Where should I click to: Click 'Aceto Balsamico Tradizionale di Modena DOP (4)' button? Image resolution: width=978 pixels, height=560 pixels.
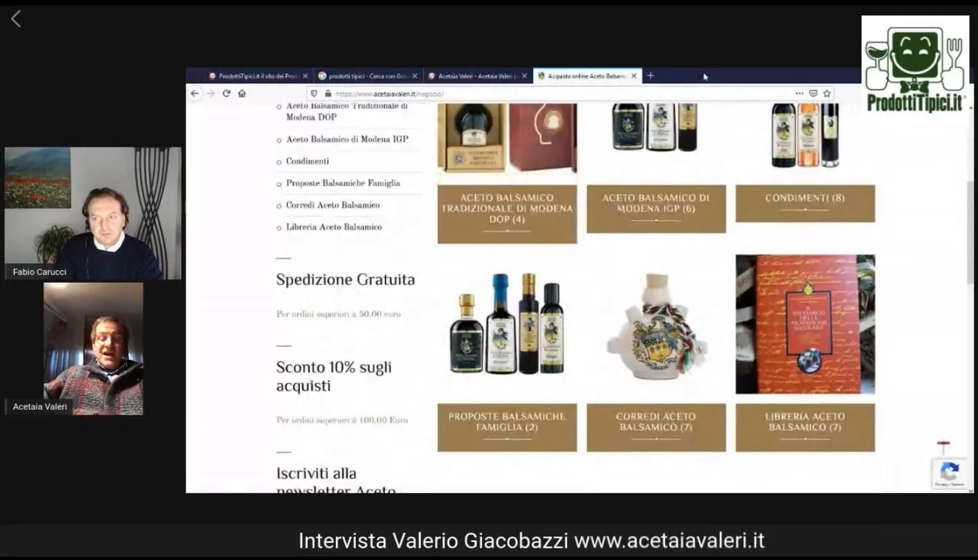(x=507, y=214)
